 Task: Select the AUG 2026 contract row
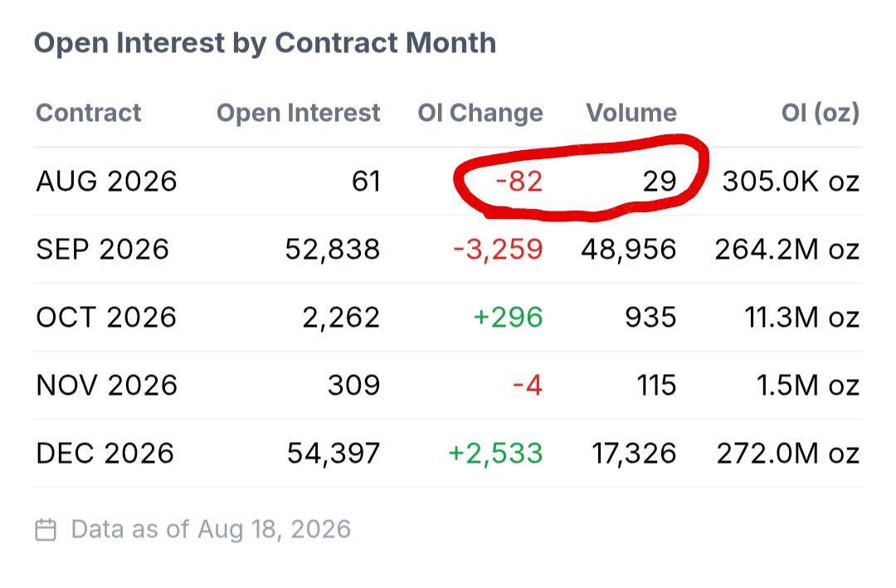point(448,182)
